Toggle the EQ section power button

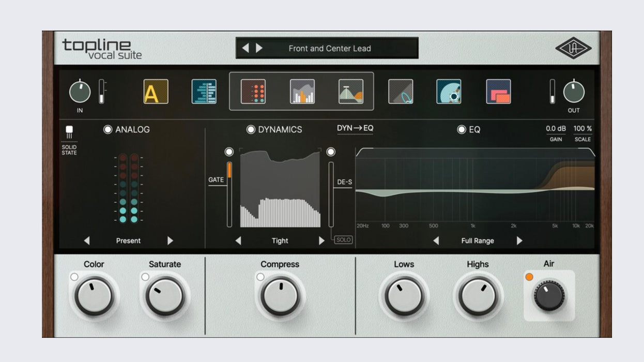tap(462, 129)
